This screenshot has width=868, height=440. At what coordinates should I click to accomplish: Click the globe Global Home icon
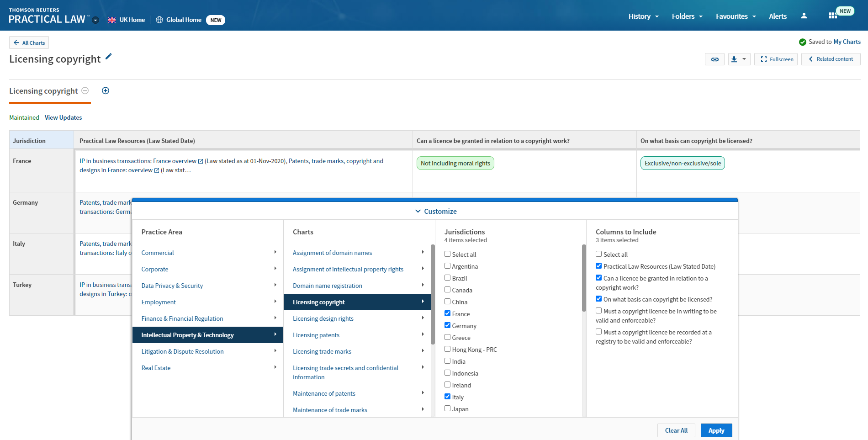pos(159,20)
